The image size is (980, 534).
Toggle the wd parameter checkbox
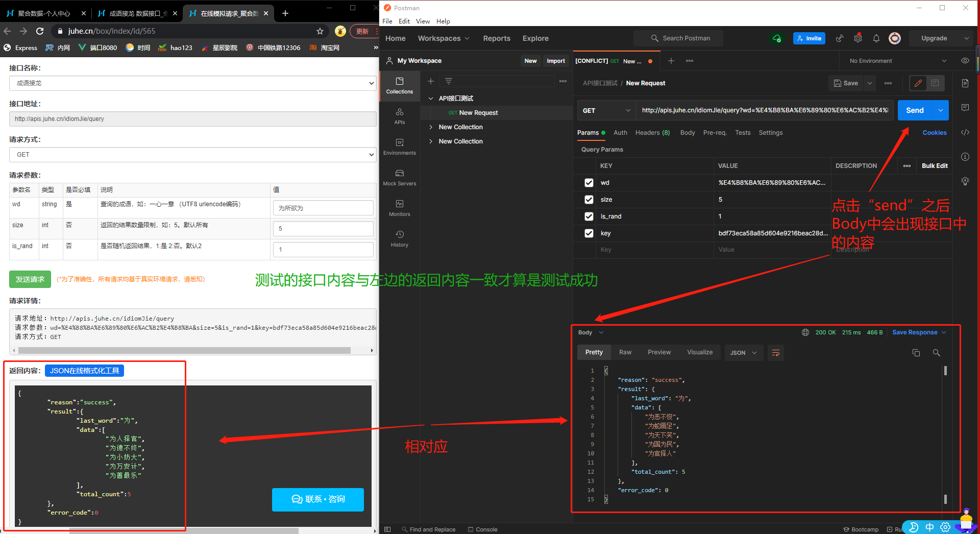coord(589,183)
